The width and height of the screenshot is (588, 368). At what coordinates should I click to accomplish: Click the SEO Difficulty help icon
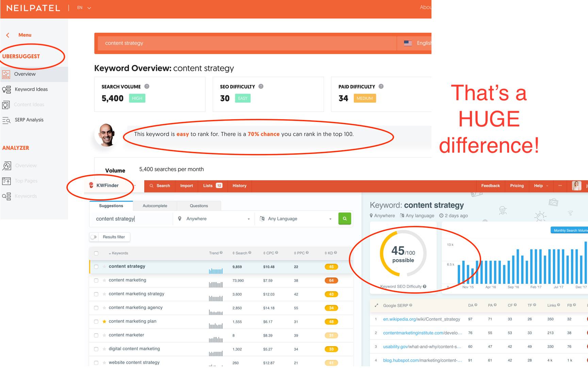(x=261, y=87)
